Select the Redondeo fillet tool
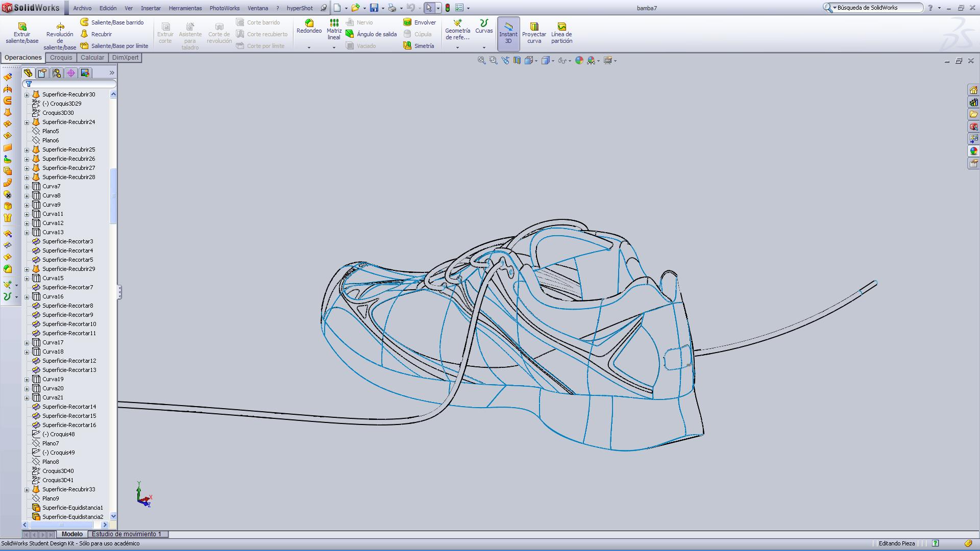980x551 pixels. (309, 27)
